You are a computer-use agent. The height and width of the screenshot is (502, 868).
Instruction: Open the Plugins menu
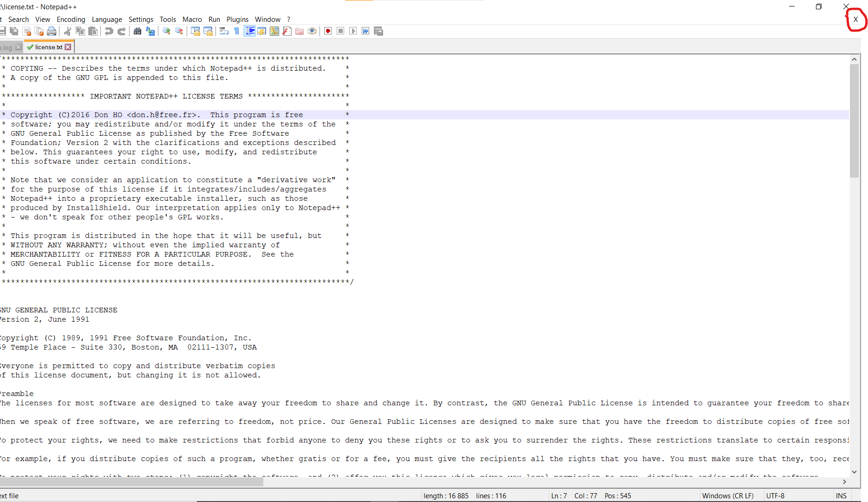(238, 20)
